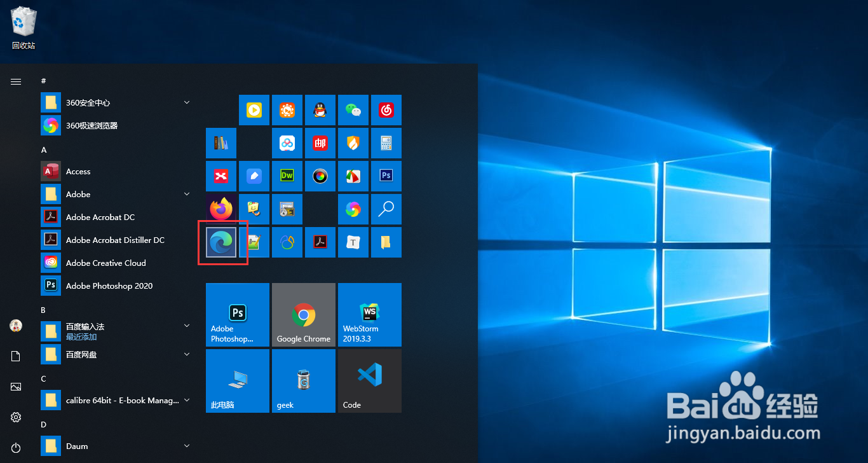The image size is (868, 463).
Task: Launch the WeChat green chat-bubbles tile
Action: pyautogui.click(x=353, y=110)
